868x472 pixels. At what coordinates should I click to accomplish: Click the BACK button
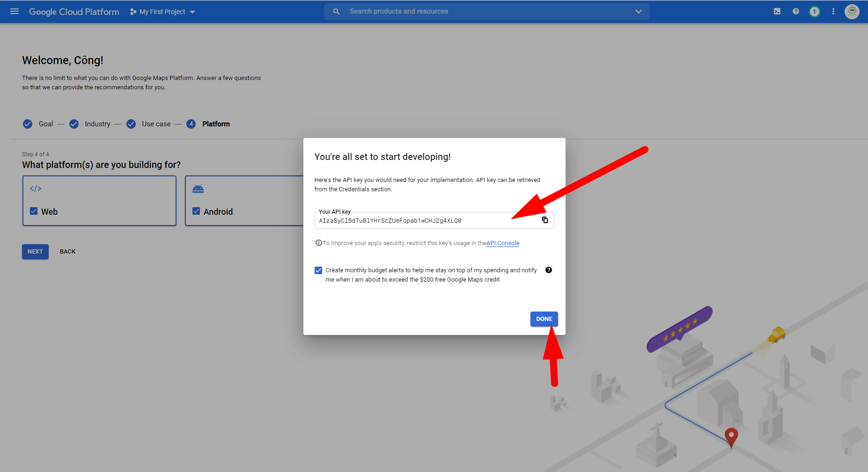68,252
